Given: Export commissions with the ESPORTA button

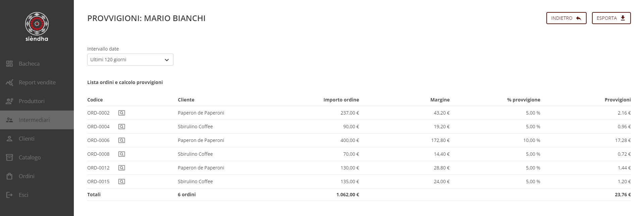Looking at the screenshot, I should click(611, 18).
